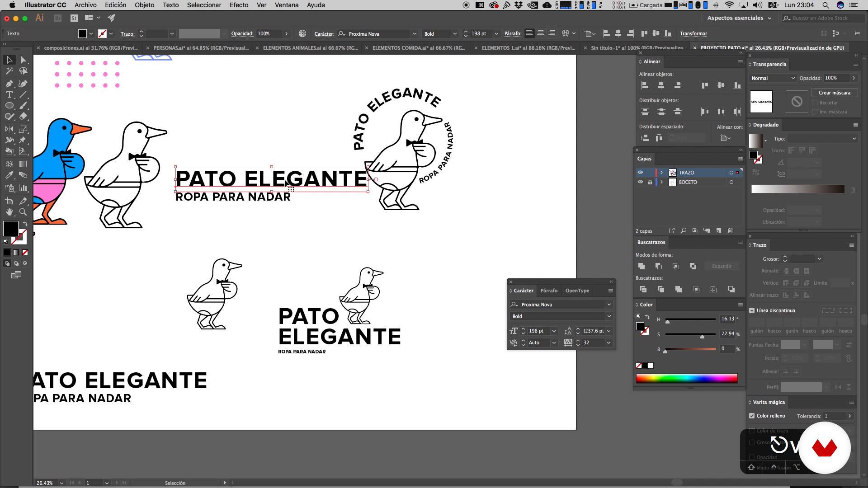Click the Unite shape mode in Buscatrazos
The width and height of the screenshot is (868, 488).
[x=641, y=266]
